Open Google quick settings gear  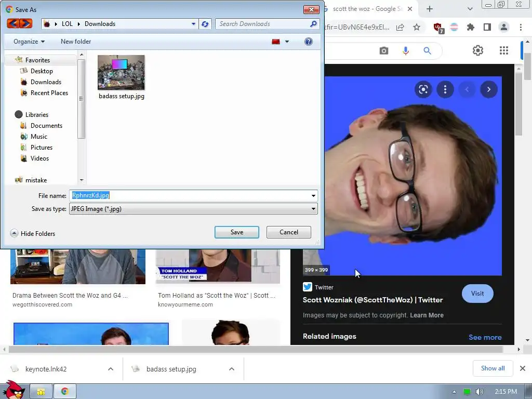coord(478,50)
